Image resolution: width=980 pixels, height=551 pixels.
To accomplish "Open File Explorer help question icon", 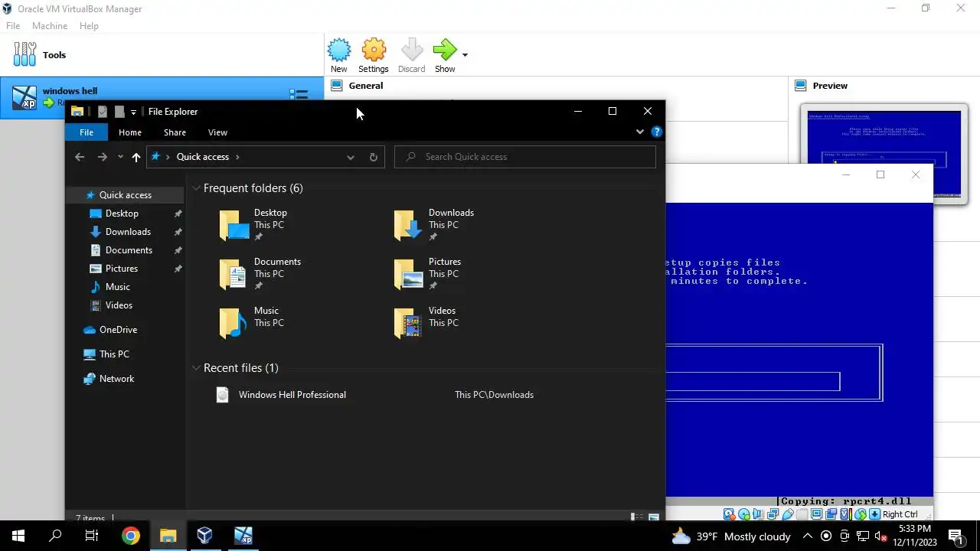I will 656,132.
